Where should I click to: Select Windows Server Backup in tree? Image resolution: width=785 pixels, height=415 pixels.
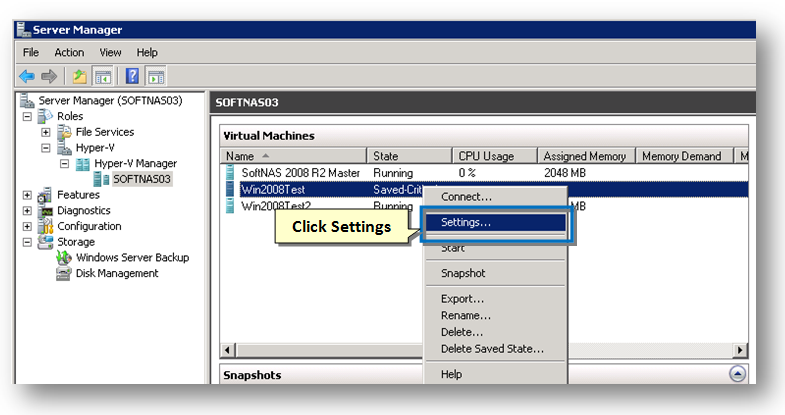click(x=131, y=257)
